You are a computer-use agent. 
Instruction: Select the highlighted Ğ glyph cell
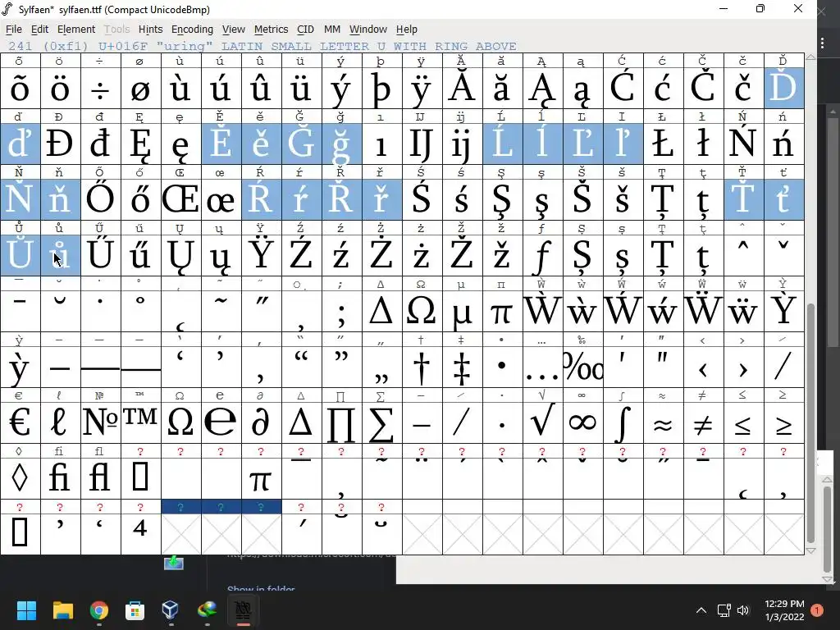[301, 144]
